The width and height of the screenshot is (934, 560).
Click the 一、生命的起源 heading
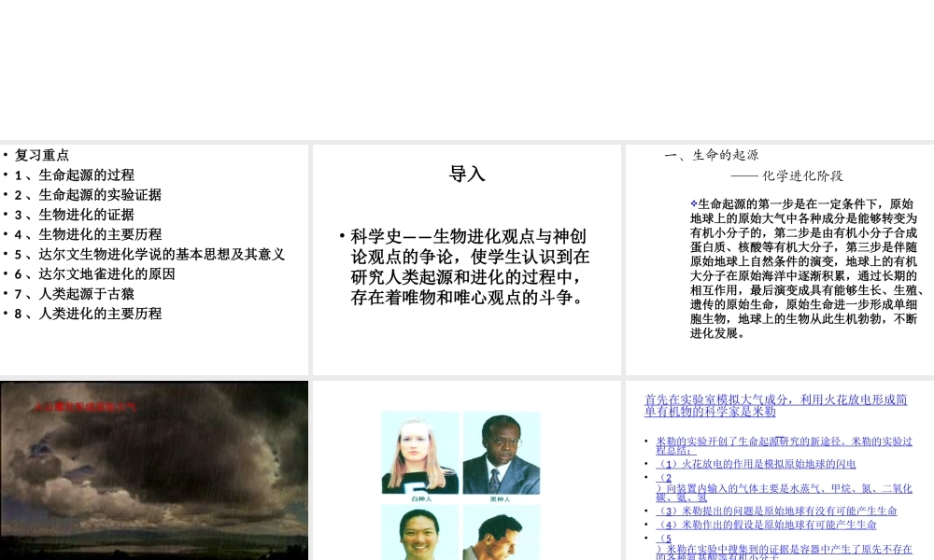click(711, 155)
